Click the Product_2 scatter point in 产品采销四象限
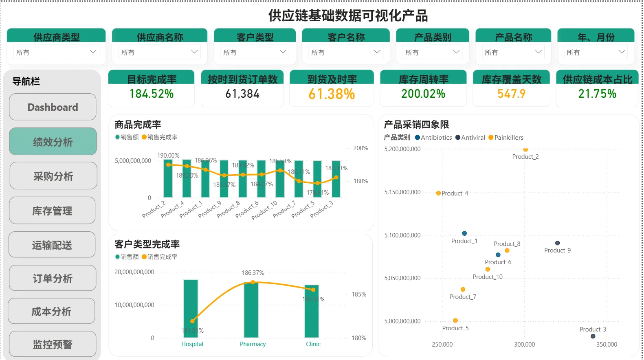The width and height of the screenshot is (644, 360). [525, 149]
